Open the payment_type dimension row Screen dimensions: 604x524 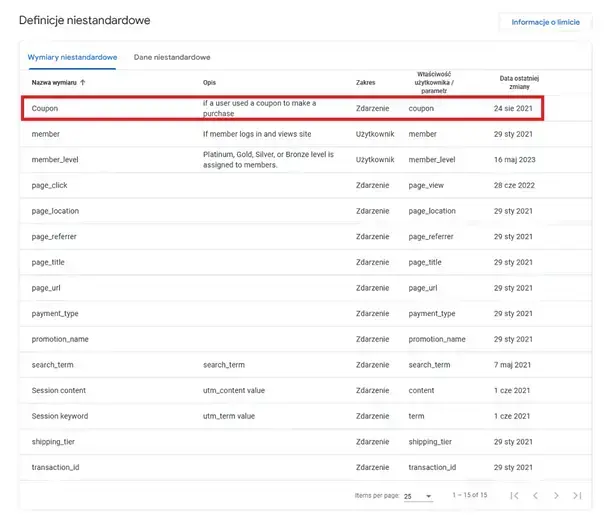[x=55, y=314]
